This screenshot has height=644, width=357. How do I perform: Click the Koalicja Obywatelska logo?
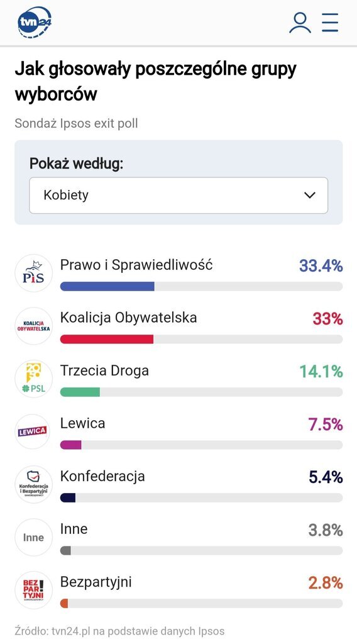34,326
